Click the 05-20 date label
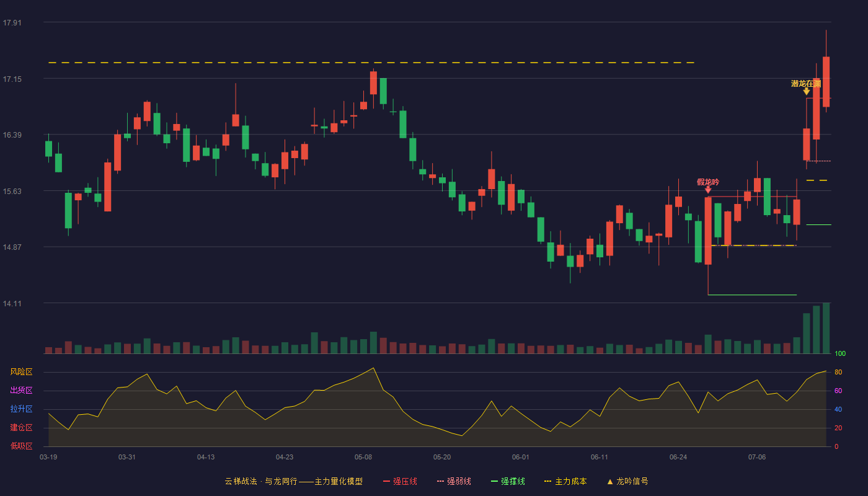Viewport: 868px width, 496px height. pos(442,457)
